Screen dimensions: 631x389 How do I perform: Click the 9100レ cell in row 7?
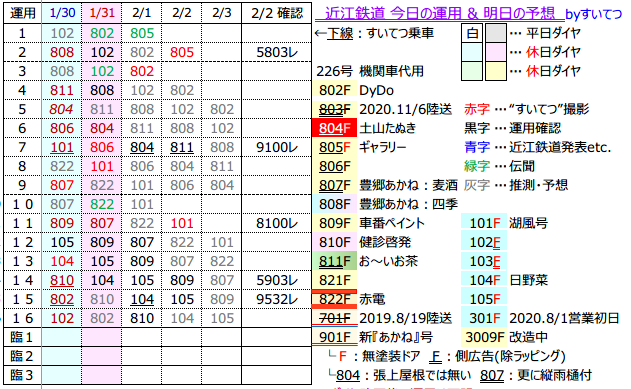(x=276, y=148)
